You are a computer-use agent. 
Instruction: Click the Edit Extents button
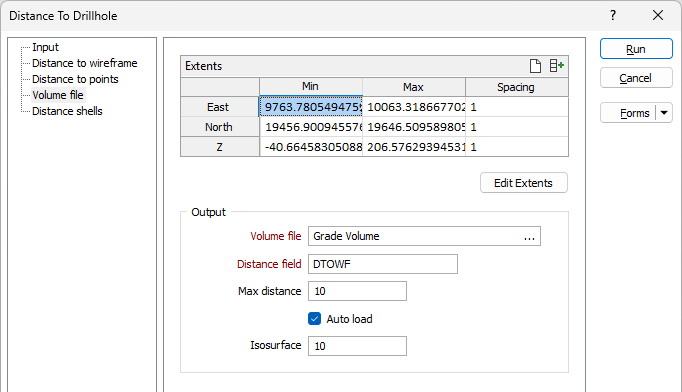(524, 183)
